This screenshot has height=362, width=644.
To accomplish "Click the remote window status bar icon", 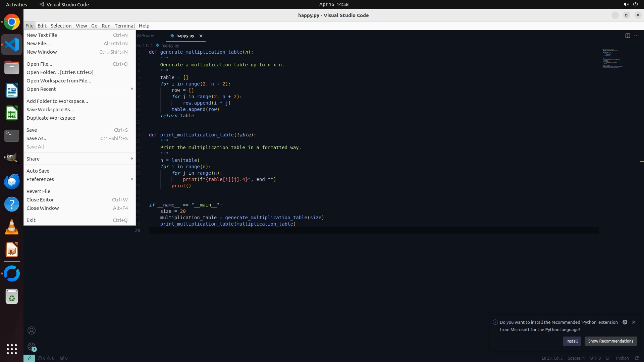I will (x=29, y=358).
